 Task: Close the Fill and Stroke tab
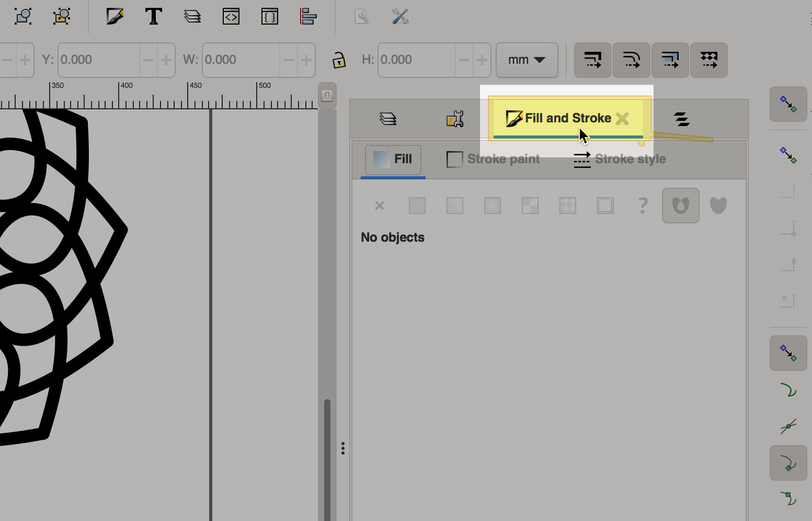622,119
